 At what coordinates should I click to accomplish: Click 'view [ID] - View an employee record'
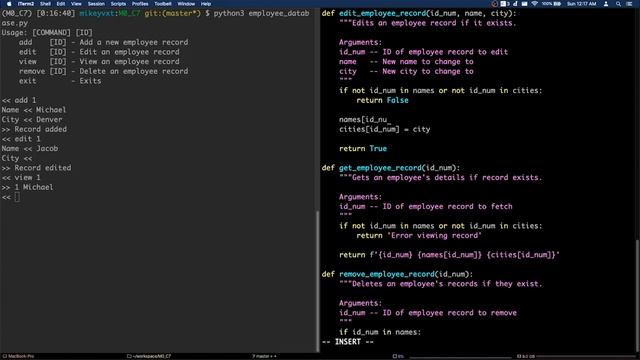tap(99, 62)
